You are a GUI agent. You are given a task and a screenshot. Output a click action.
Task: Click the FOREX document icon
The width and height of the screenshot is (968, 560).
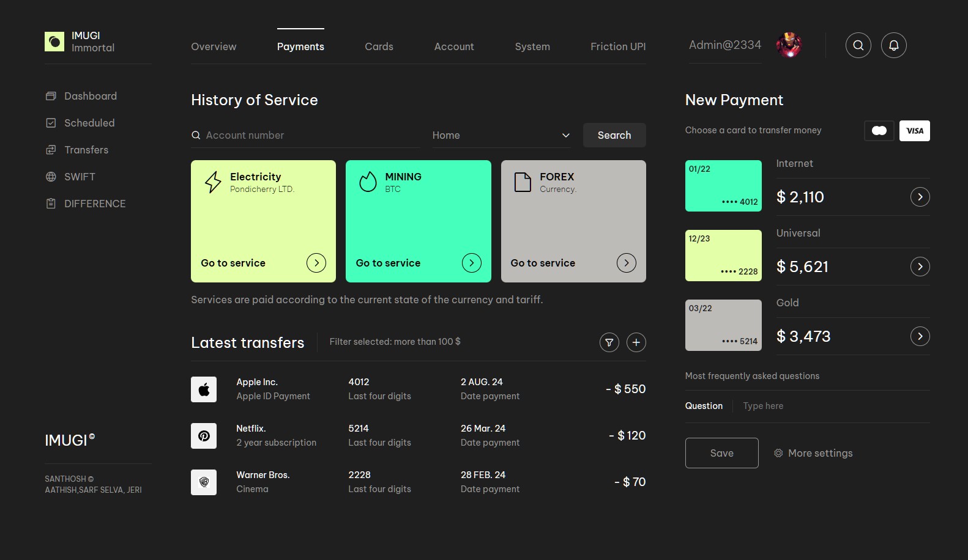coord(523,182)
